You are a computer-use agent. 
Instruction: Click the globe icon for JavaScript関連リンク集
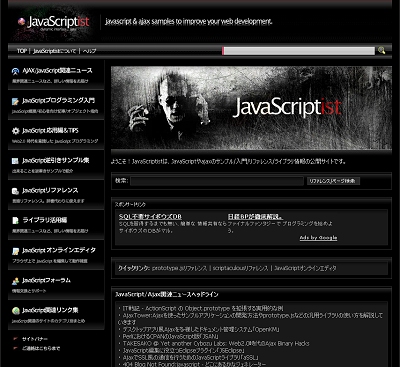(x=15, y=311)
